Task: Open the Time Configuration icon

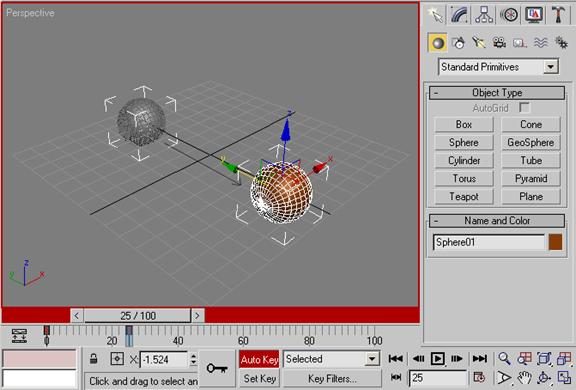Action: (x=479, y=378)
